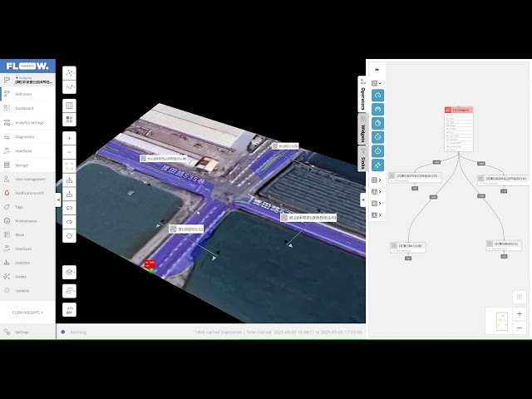Click the zoom out minus map tool
532x399 pixels.
(x=70, y=151)
